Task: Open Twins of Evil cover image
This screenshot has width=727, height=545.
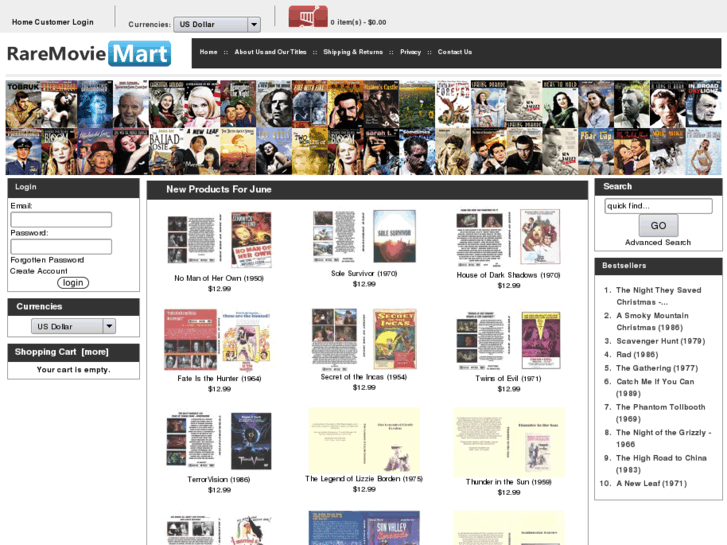Action: 509,340
